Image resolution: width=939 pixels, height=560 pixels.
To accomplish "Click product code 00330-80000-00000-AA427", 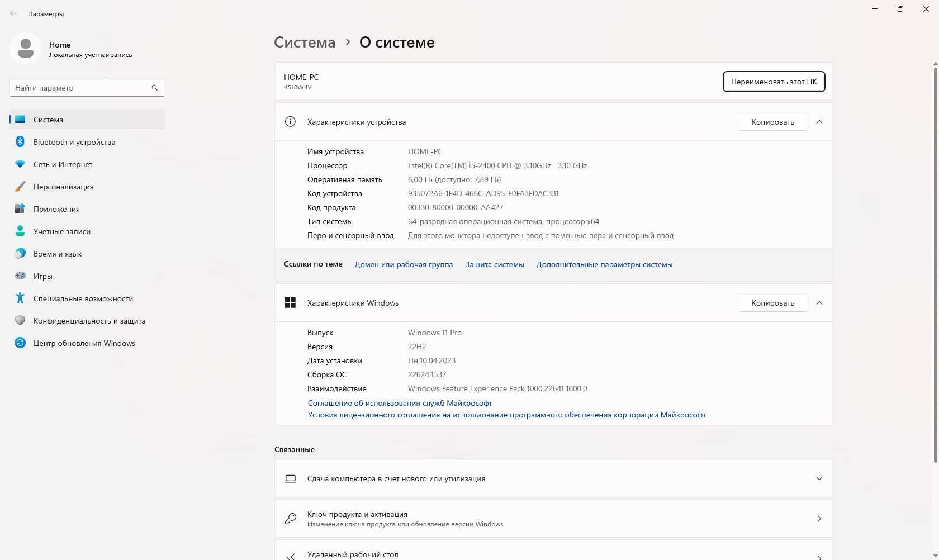I will tap(456, 207).
